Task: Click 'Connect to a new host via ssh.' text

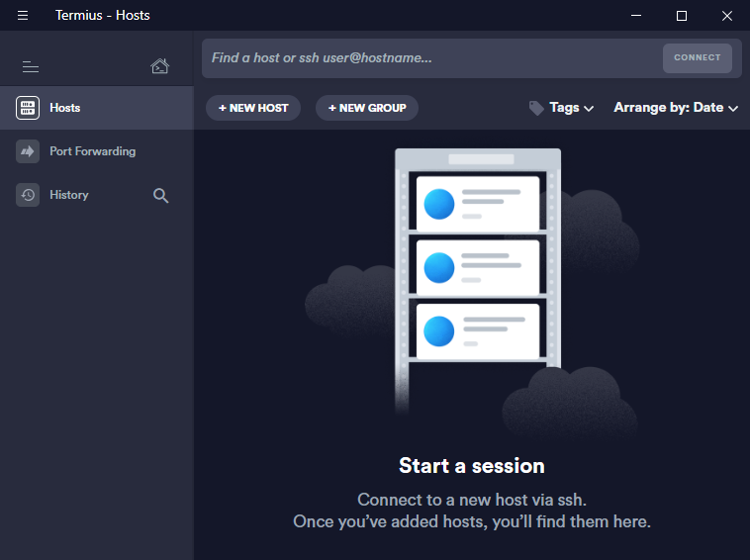Action: click(x=472, y=500)
